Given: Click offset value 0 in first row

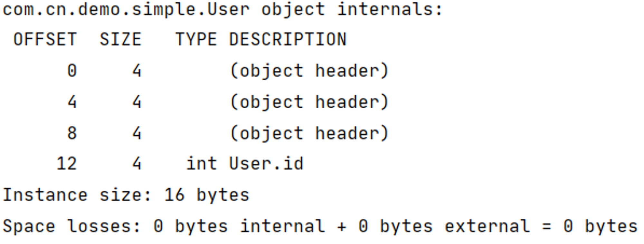Looking at the screenshot, I should (72, 71).
